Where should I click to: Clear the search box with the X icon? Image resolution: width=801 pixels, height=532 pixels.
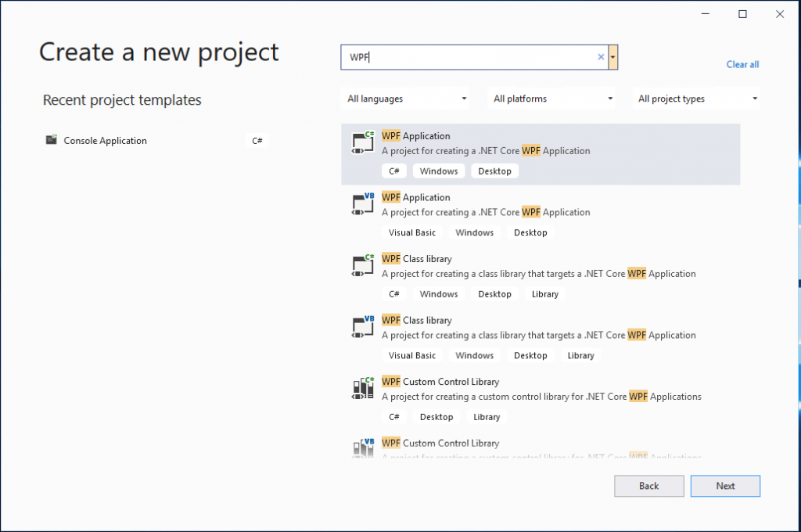click(x=601, y=57)
